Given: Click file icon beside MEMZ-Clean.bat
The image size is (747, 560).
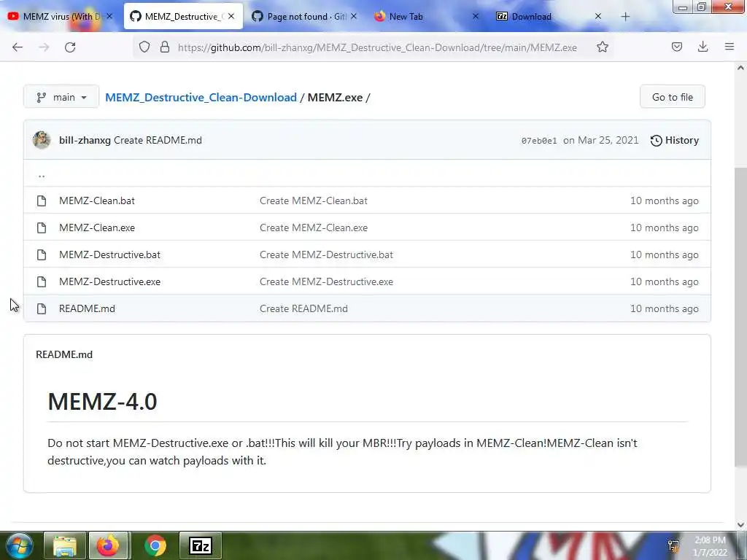Looking at the screenshot, I should tap(42, 201).
